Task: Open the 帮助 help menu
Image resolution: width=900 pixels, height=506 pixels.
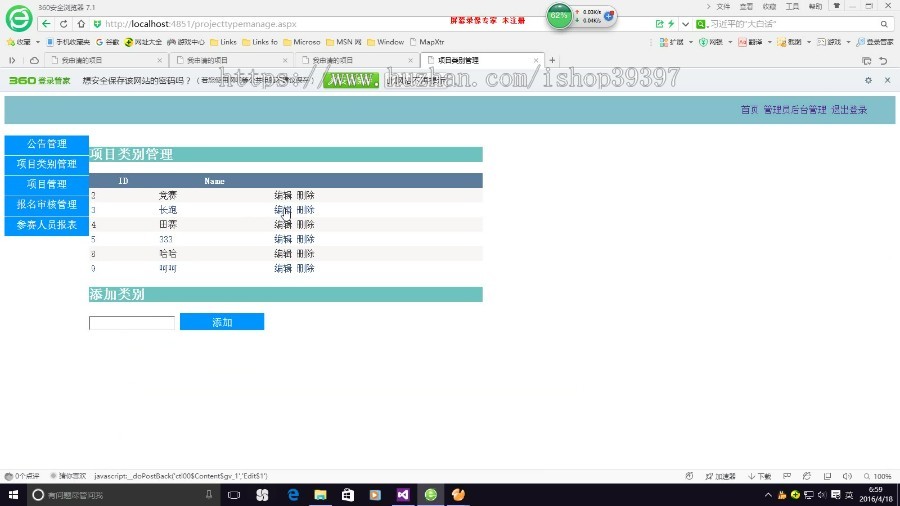Action: point(815,6)
